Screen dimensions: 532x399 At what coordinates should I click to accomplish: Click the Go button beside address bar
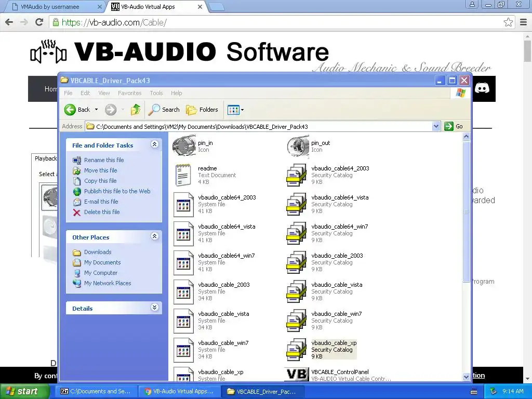454,127
